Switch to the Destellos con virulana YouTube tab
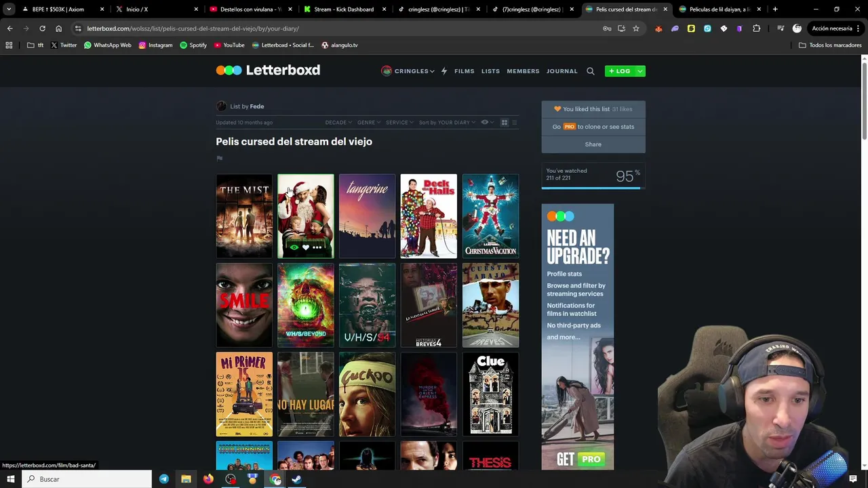 250,9
